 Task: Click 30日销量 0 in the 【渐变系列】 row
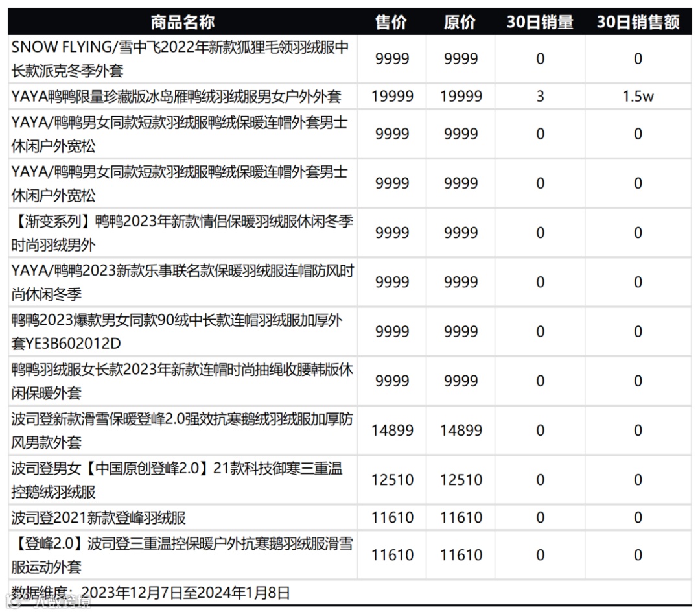pos(540,233)
